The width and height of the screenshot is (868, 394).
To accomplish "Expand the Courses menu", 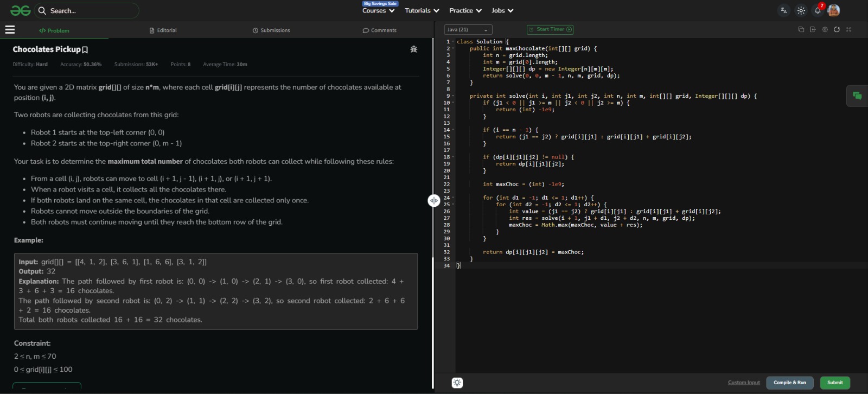I will point(378,11).
